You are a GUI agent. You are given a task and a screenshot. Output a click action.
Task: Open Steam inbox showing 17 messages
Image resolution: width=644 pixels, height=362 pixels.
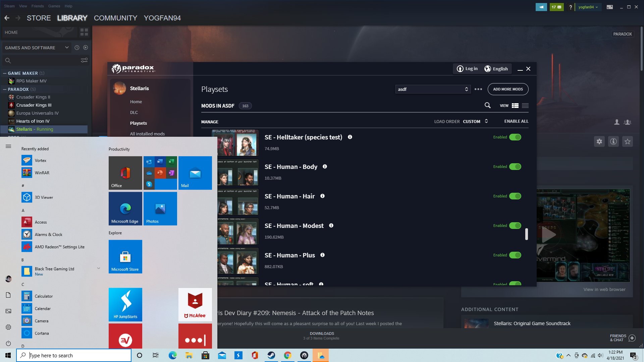click(x=556, y=7)
